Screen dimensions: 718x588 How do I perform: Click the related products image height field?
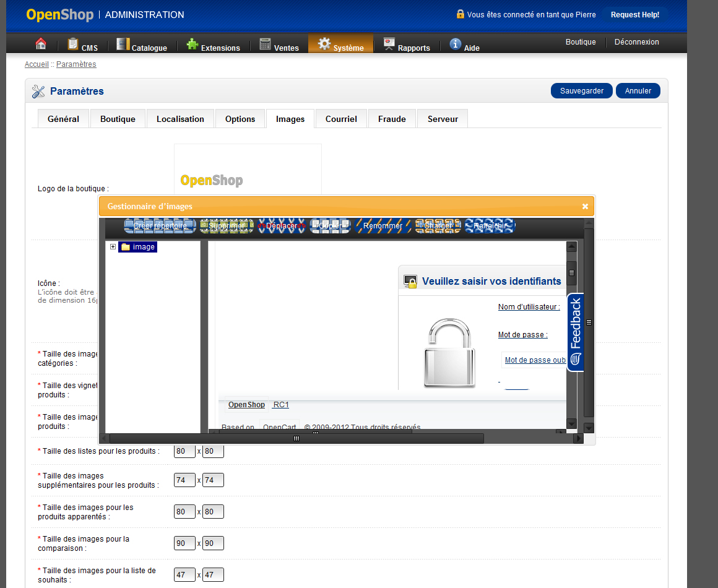pyautogui.click(x=213, y=511)
